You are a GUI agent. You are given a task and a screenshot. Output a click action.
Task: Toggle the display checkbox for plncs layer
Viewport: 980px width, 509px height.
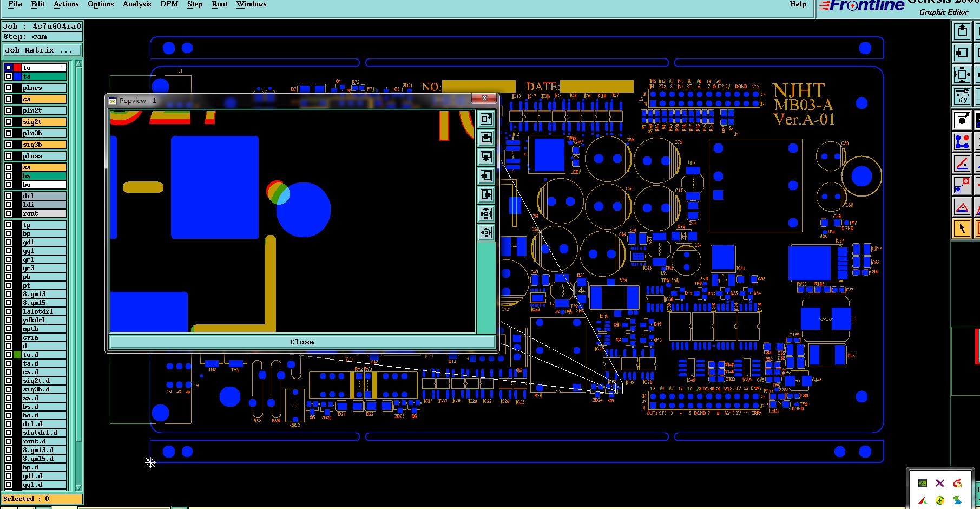[9, 88]
